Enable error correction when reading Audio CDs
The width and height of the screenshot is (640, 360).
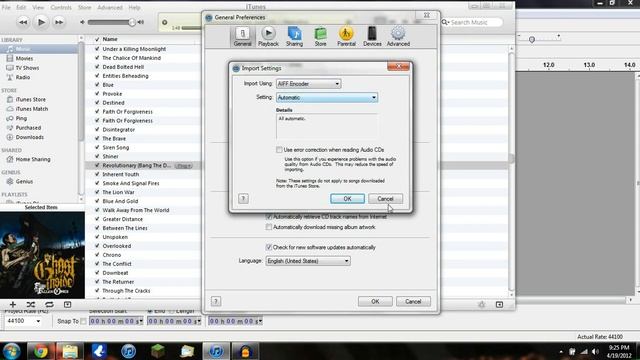pyautogui.click(x=279, y=150)
